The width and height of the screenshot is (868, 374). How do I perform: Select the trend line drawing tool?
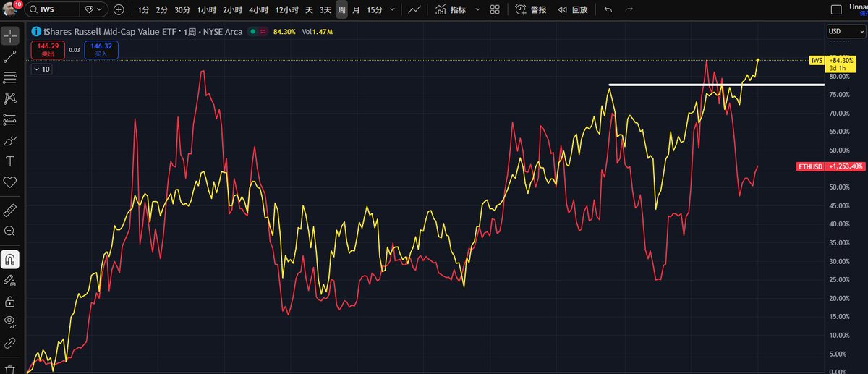pyautogui.click(x=10, y=56)
